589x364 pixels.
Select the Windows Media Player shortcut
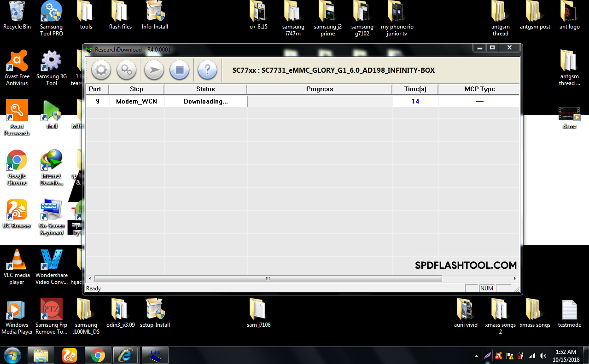[x=17, y=317]
